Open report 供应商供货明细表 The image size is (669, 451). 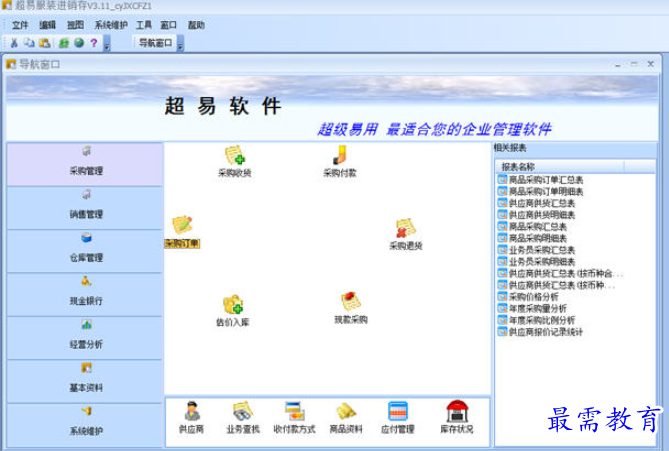[x=536, y=215]
